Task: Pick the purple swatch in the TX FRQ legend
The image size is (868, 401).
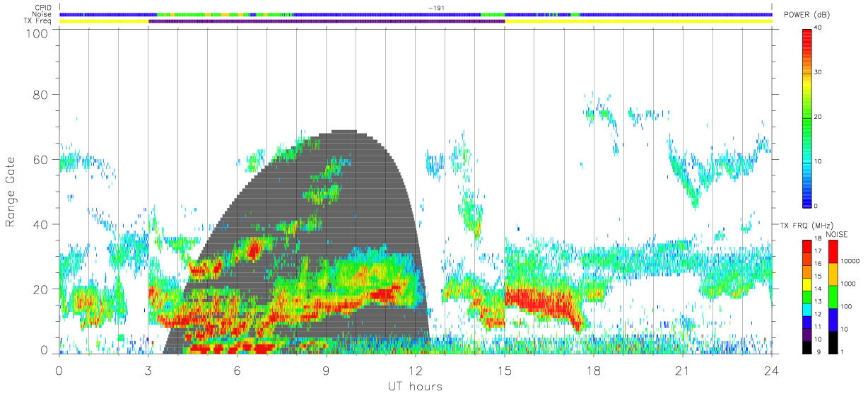Action: 807,334
